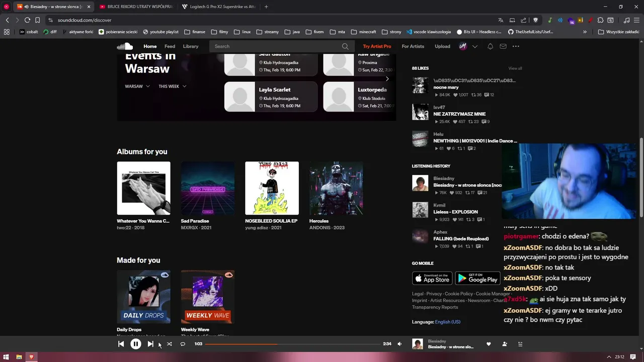The image size is (644, 362).
Task: Expand the THIS WEEK date dropdown
Action: pyautogui.click(x=173, y=86)
